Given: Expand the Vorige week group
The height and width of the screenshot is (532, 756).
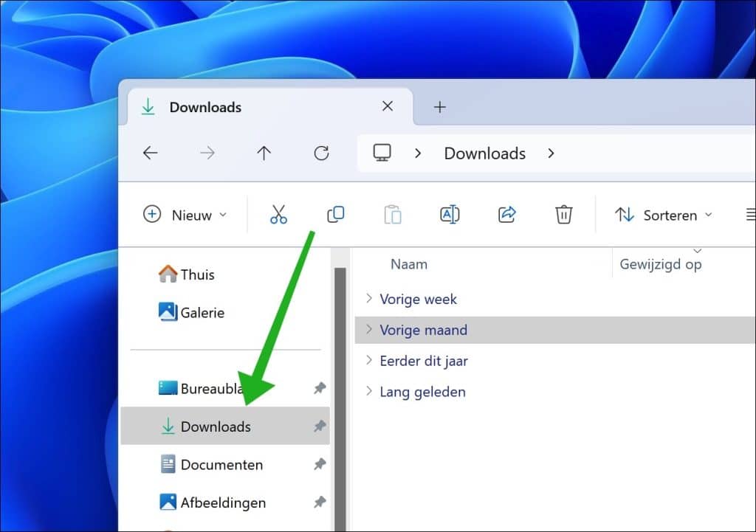Looking at the screenshot, I should (x=369, y=298).
